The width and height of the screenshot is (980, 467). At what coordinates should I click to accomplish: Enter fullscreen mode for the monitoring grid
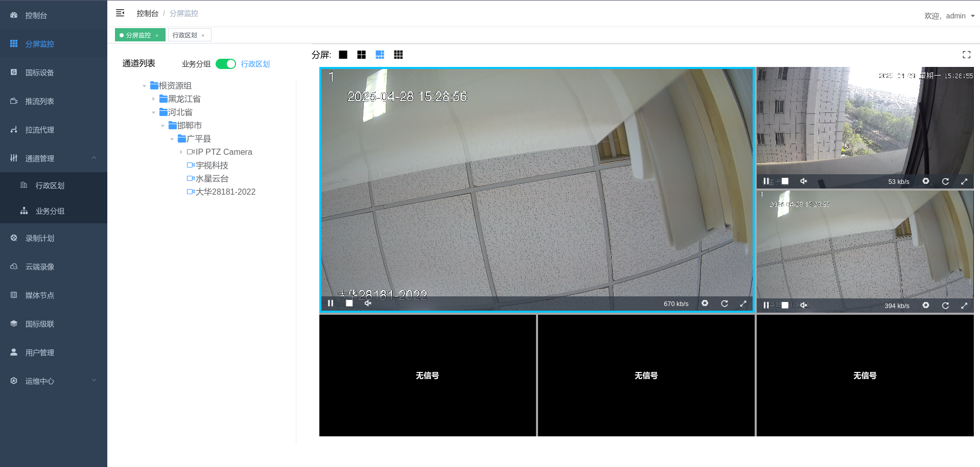pos(966,55)
